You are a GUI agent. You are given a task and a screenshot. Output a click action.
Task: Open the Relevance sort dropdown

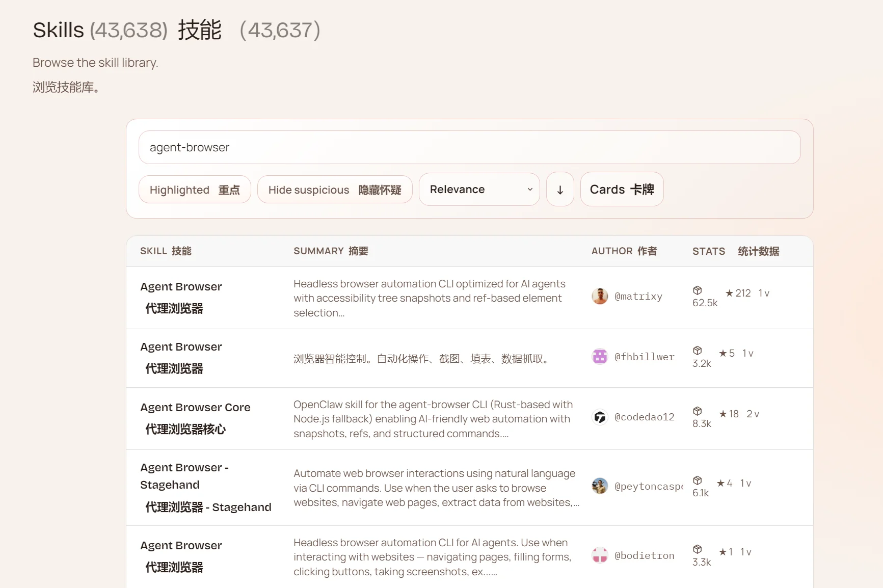tap(479, 190)
